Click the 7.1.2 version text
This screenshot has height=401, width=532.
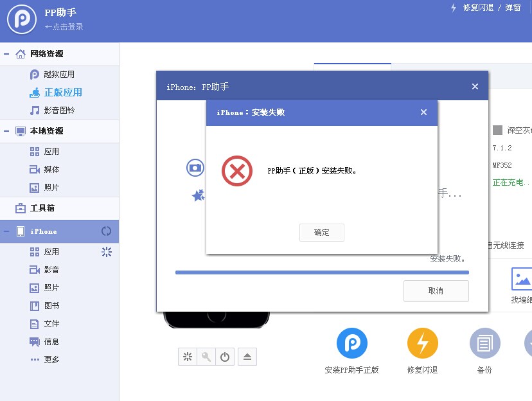click(502, 148)
